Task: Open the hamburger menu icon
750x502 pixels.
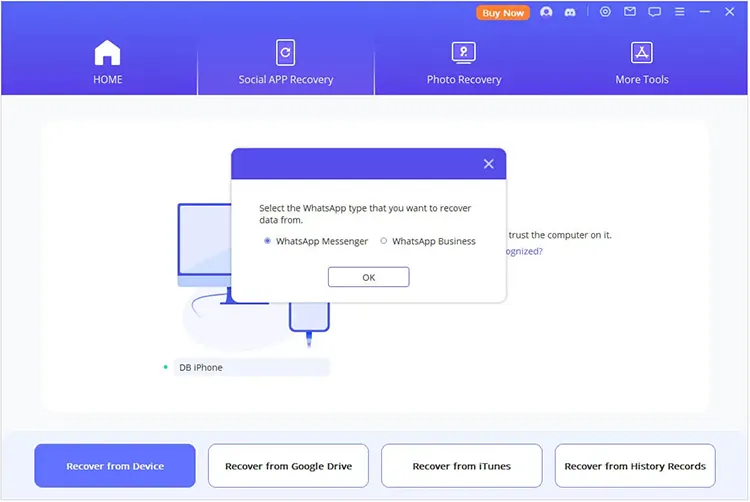Action: coord(679,12)
